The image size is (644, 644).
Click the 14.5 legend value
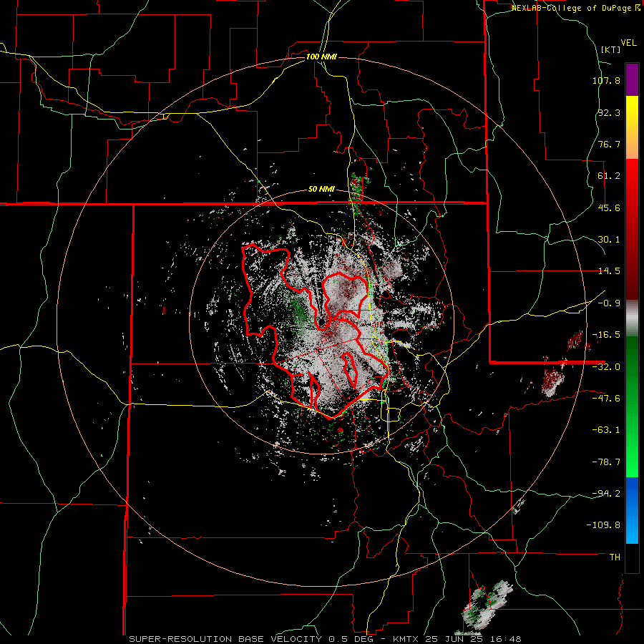(609, 271)
